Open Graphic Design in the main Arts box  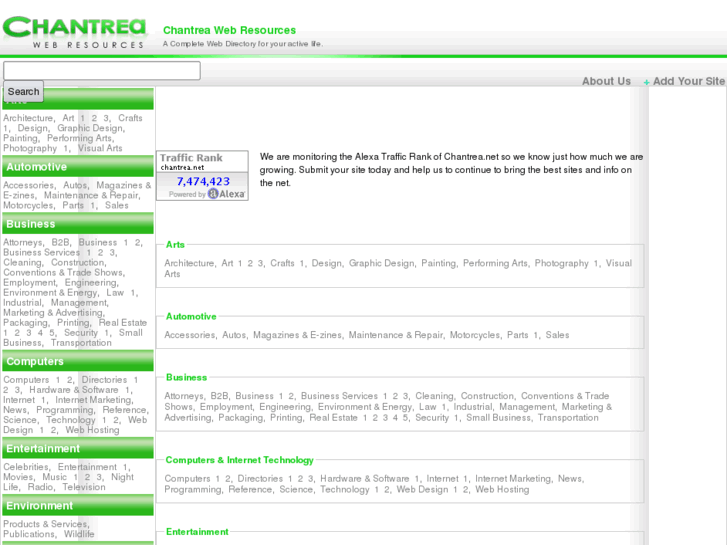point(382,263)
